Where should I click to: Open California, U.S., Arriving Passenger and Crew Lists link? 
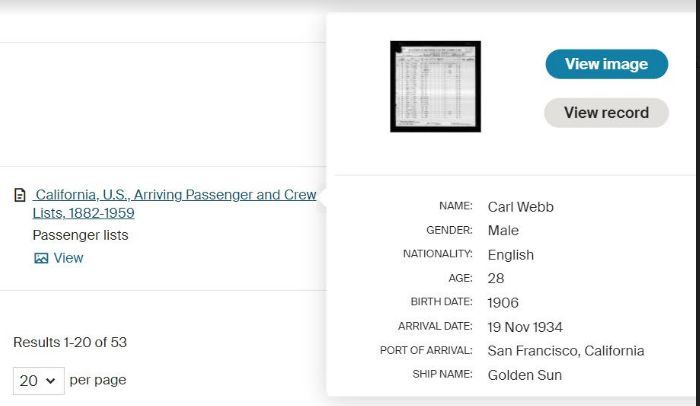[x=174, y=195]
